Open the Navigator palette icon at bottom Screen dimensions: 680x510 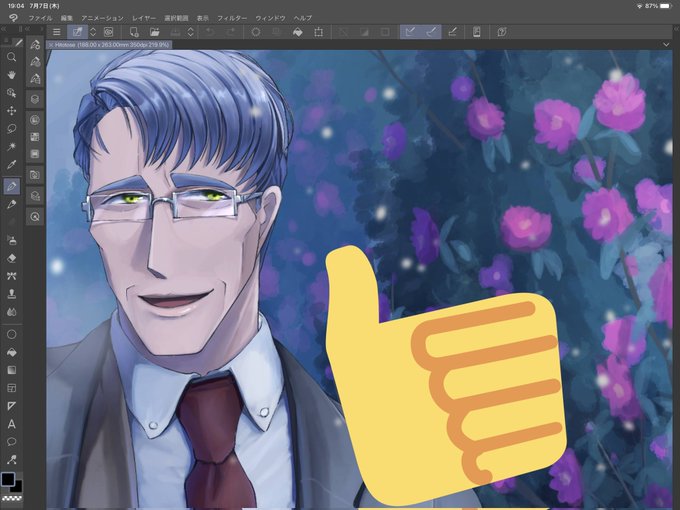point(35,216)
